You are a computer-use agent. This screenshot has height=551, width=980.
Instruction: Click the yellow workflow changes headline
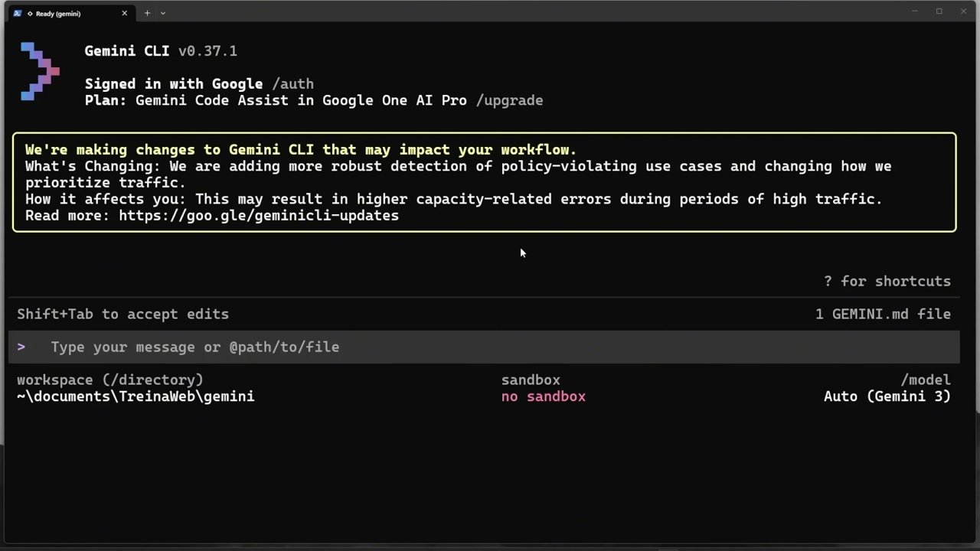pos(301,150)
